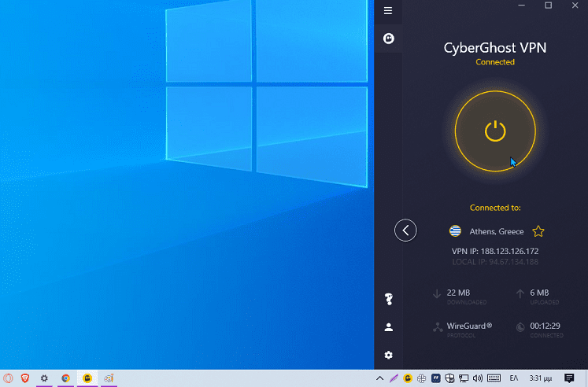588x387 pixels.
Task: Open Opera browser from the taskbar
Action: click(x=8, y=378)
